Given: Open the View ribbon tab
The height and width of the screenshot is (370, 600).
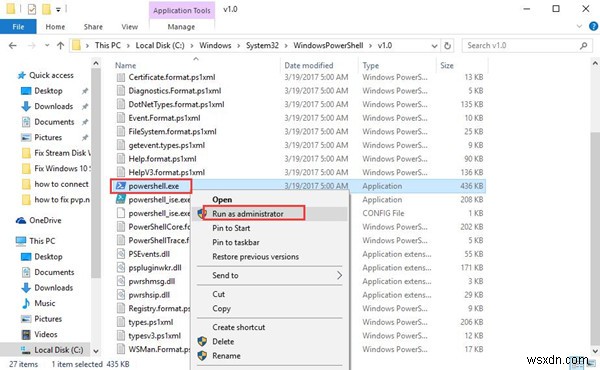Looking at the screenshot, I should click(129, 27).
